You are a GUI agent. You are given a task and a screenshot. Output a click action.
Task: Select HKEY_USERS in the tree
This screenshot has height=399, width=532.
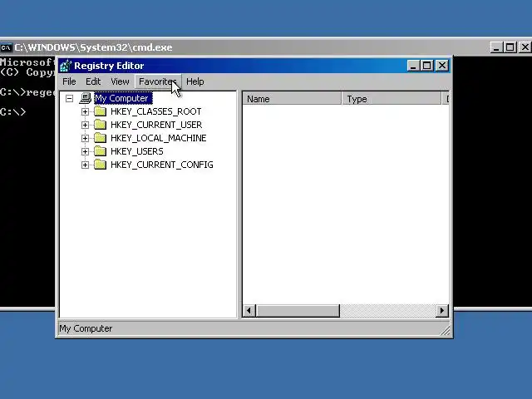click(136, 151)
